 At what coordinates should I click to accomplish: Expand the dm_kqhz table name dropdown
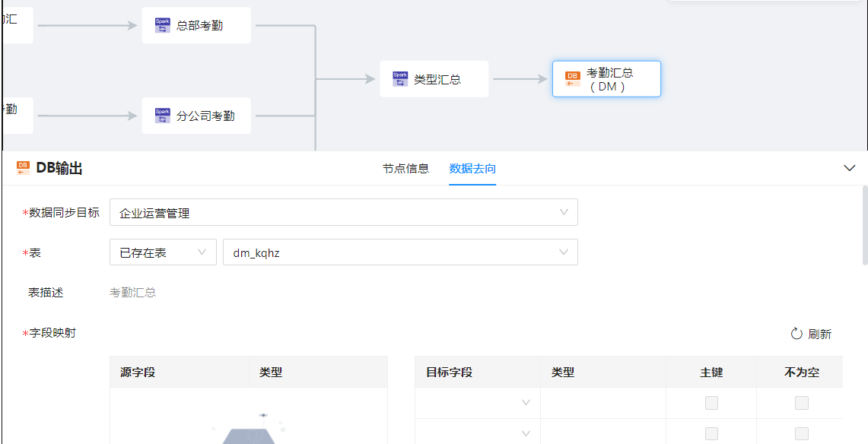399,252
